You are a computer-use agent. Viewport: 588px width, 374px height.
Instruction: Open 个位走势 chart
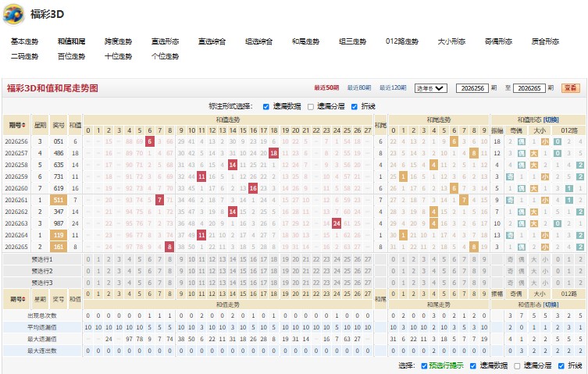[x=165, y=56]
